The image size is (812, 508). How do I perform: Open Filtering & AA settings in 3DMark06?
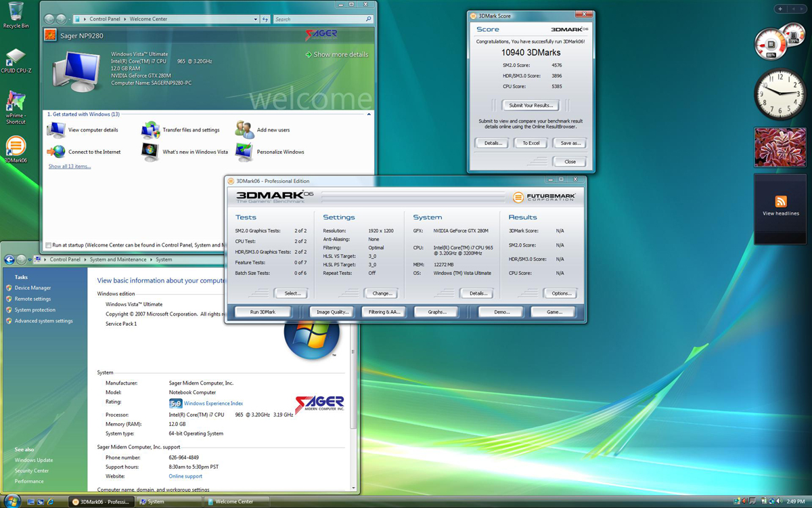tap(384, 312)
